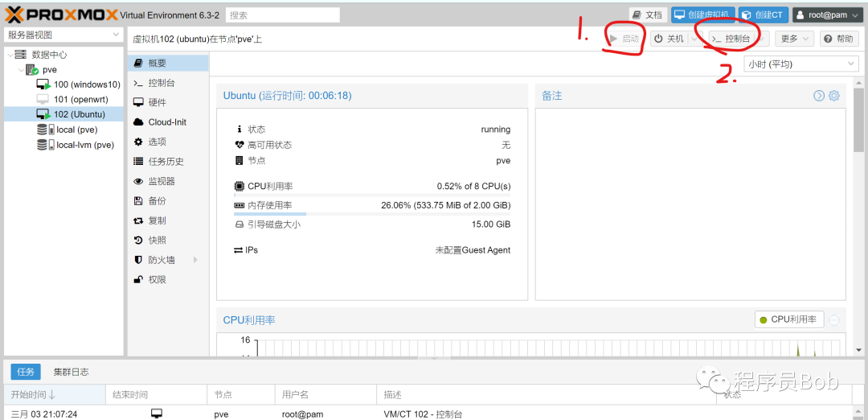Open the 文档 documentation button
The image size is (868, 420).
(x=649, y=15)
